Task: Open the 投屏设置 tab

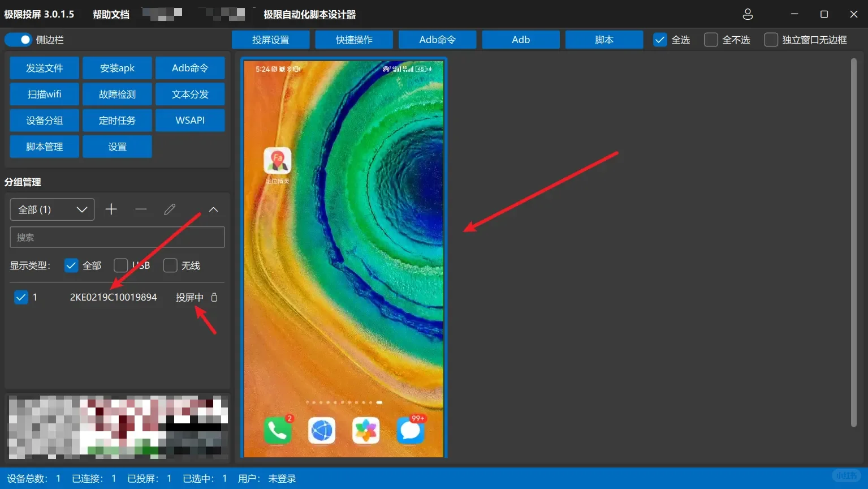Action: (271, 40)
